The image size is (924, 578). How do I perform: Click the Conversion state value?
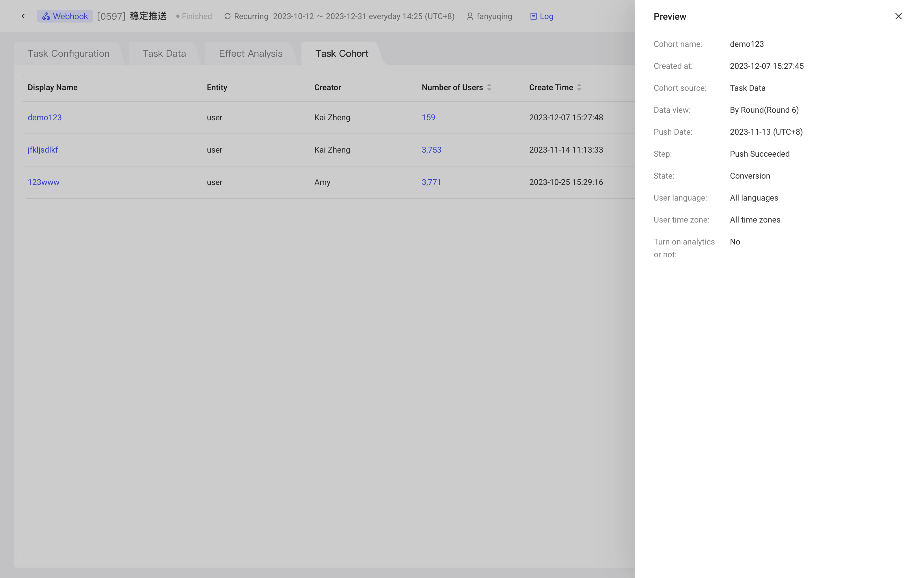[750, 176]
